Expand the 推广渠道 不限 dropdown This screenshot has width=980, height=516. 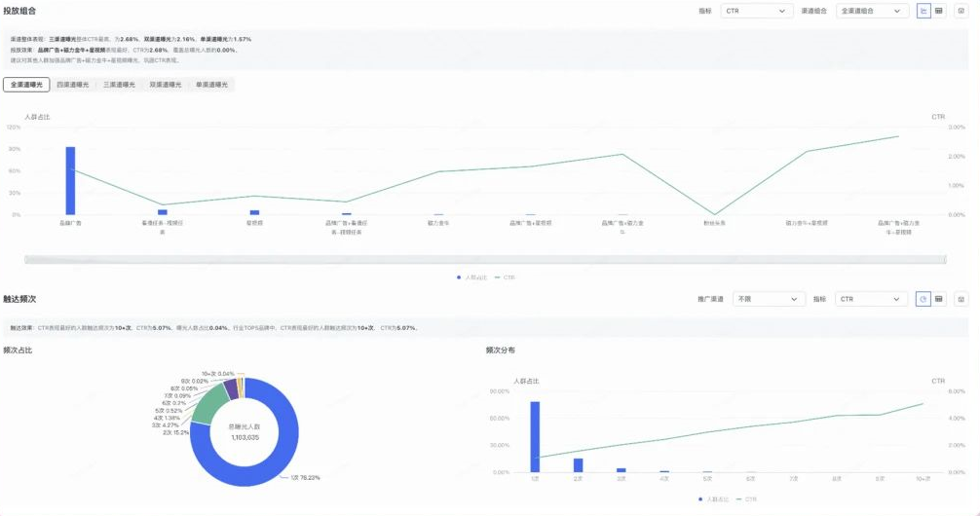click(768, 299)
